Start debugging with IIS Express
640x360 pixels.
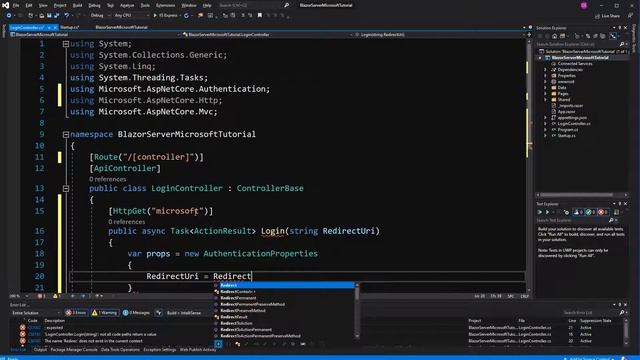(x=165, y=16)
